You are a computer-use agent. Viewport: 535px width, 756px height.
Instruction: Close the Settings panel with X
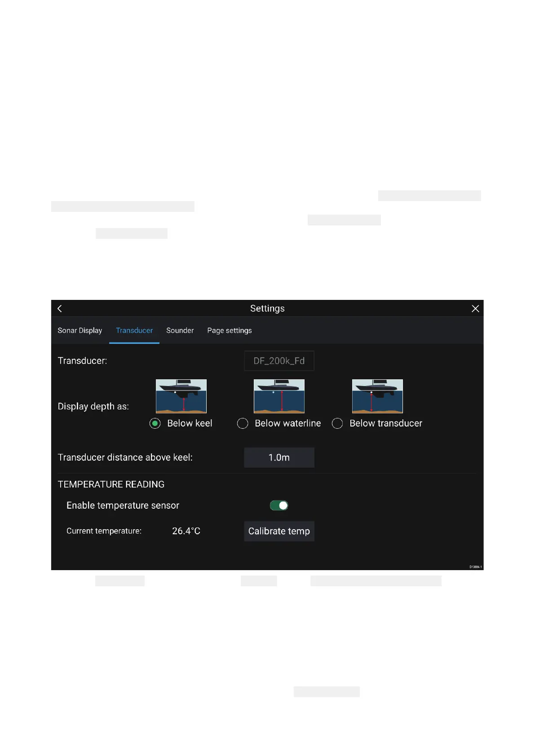(475, 308)
